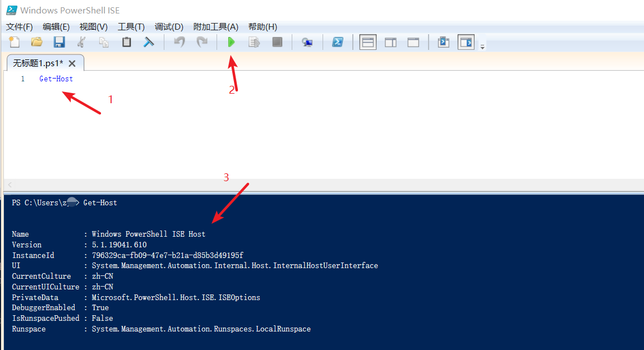Open the 视图(V) menu

pyautogui.click(x=94, y=27)
